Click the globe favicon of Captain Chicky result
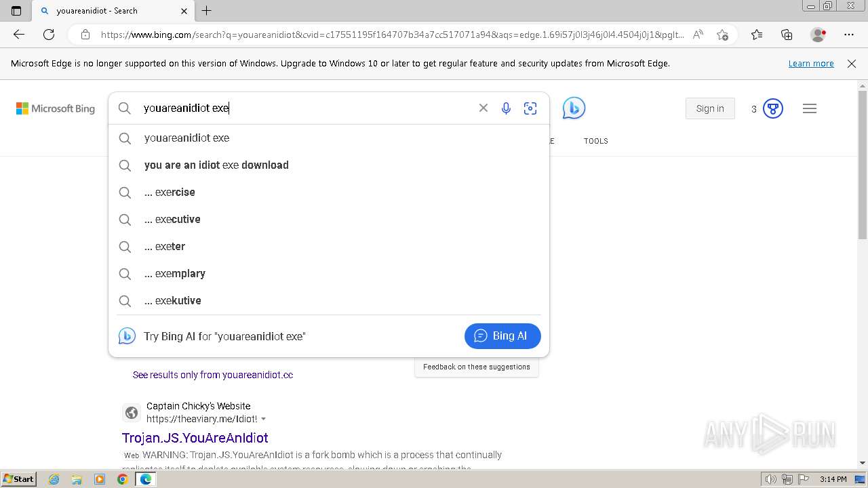868x488 pixels. (x=132, y=412)
